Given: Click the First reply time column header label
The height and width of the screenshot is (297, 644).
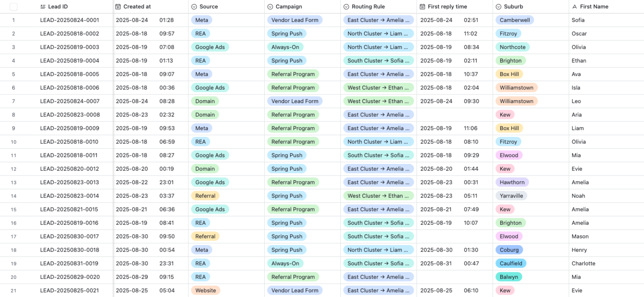Looking at the screenshot, I should tap(447, 7).
